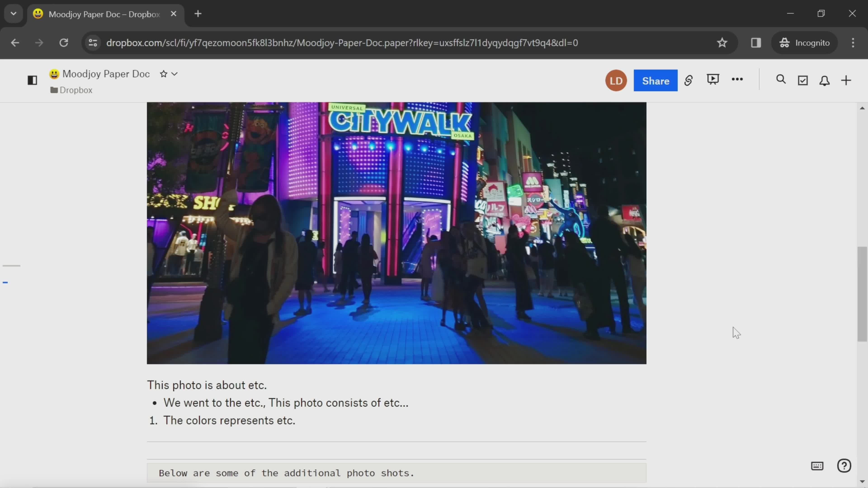Screen dimensions: 868x488
Task: Search within the Paper doc
Action: coord(781,80)
